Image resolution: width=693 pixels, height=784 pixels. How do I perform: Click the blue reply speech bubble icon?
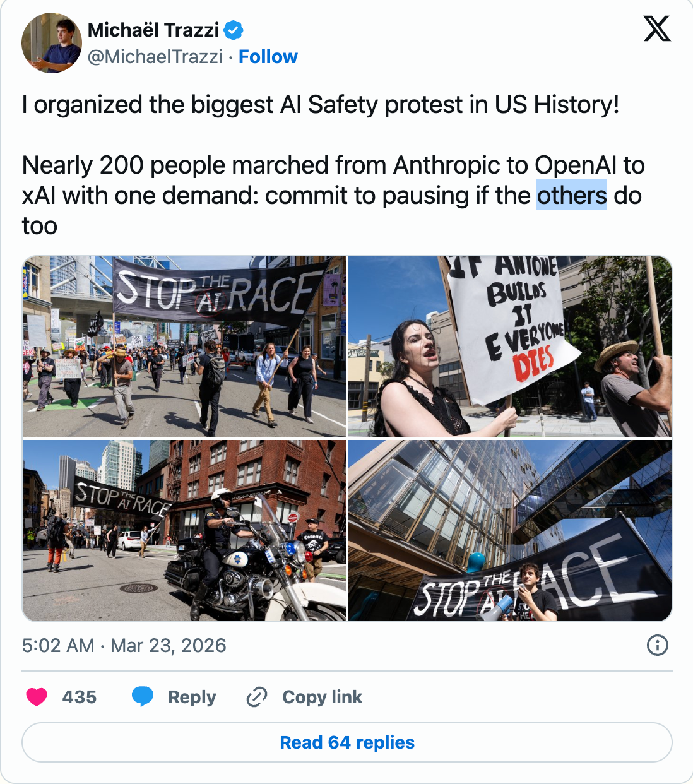(x=143, y=696)
